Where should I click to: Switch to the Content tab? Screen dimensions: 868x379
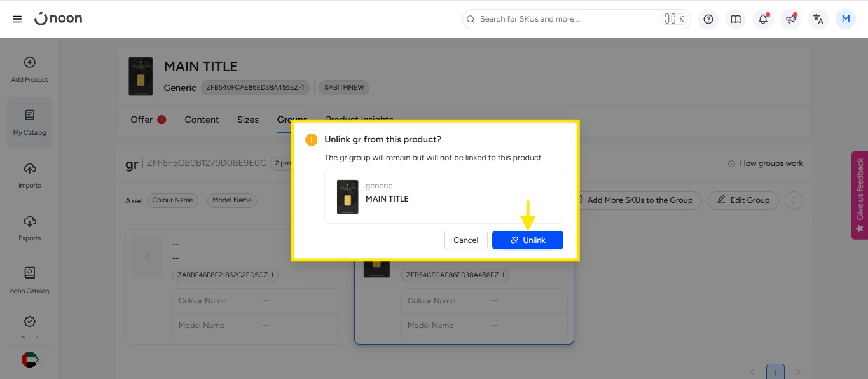202,120
